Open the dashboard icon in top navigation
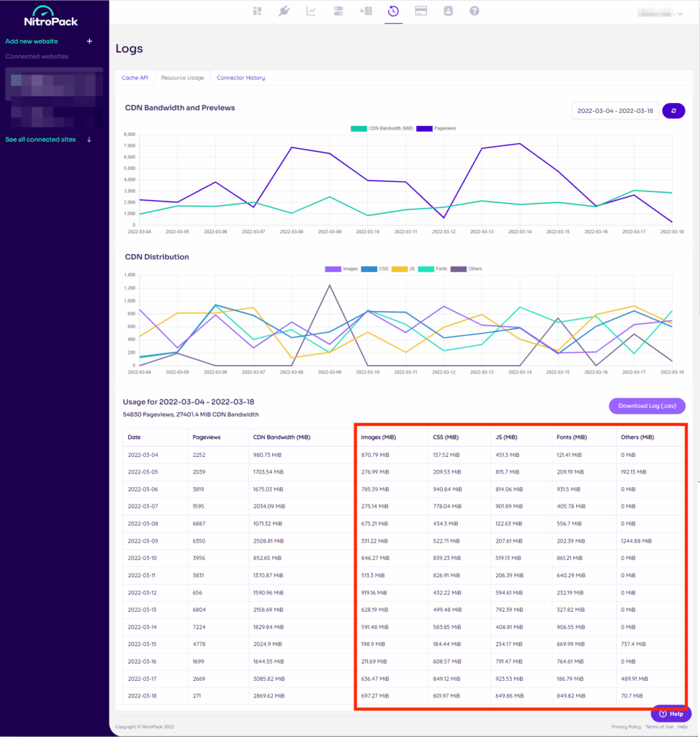 [257, 11]
